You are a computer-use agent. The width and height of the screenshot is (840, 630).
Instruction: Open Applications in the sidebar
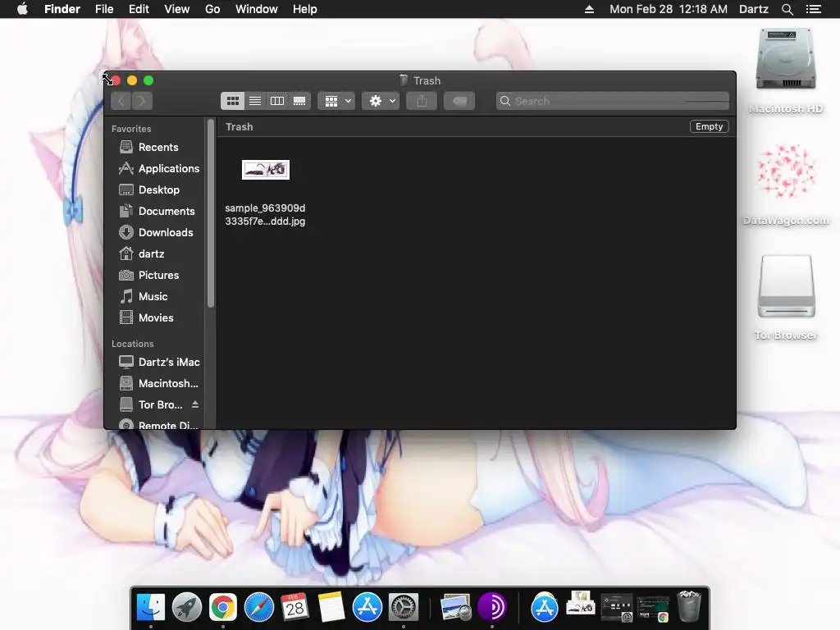coord(158,168)
